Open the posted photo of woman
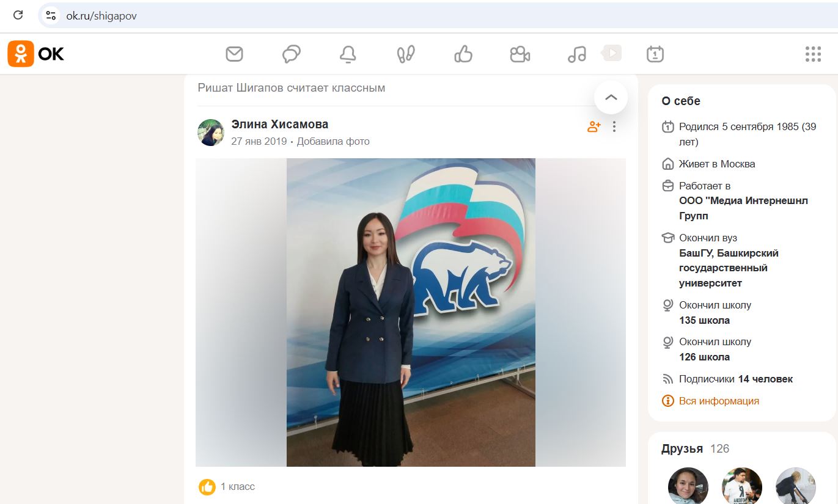 pyautogui.click(x=411, y=312)
